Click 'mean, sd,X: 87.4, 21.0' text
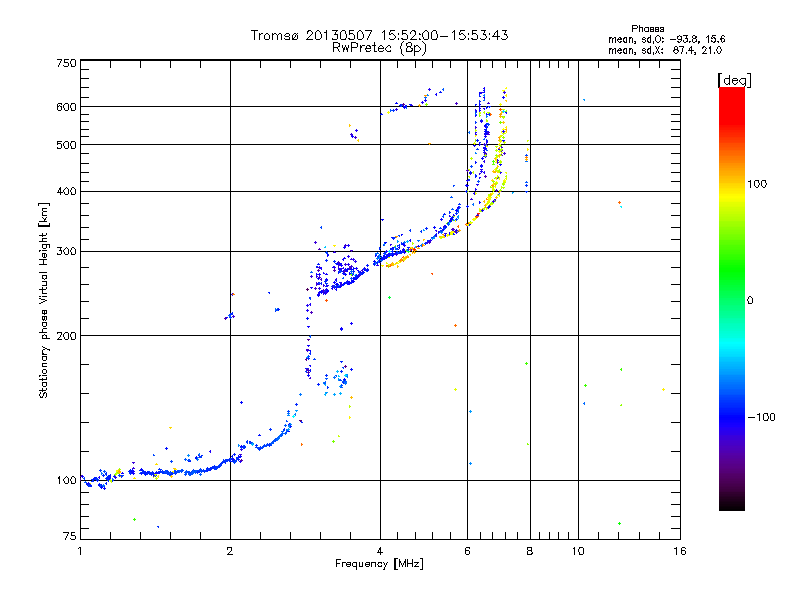 point(665,50)
